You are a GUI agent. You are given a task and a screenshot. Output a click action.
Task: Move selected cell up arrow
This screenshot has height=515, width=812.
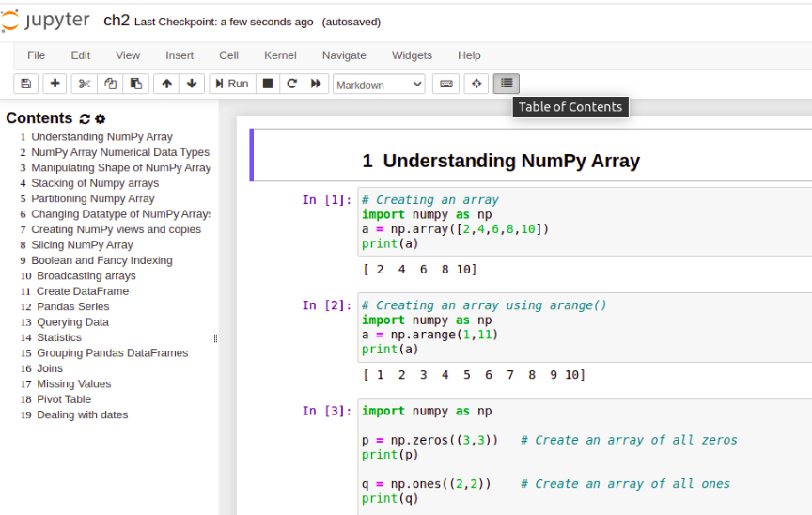pyautogui.click(x=166, y=84)
